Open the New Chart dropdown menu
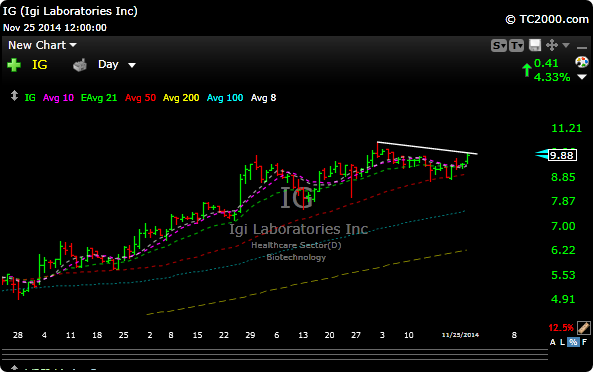This screenshot has height=372, width=593. point(42,45)
